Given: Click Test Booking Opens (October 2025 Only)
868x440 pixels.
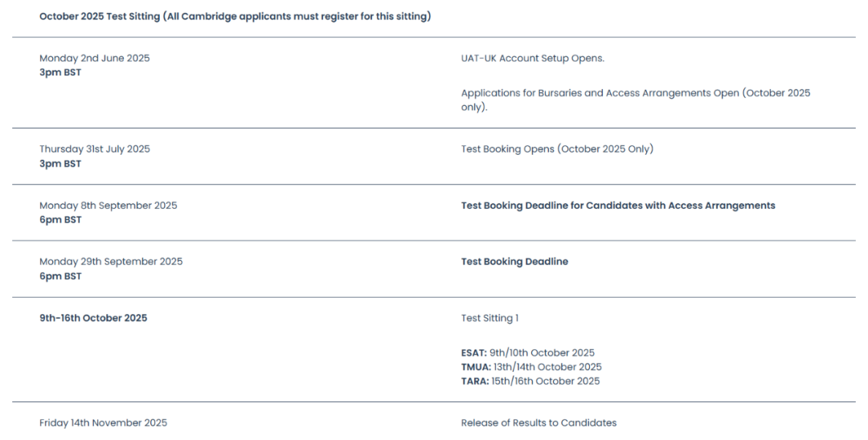Looking at the screenshot, I should pos(557,149).
